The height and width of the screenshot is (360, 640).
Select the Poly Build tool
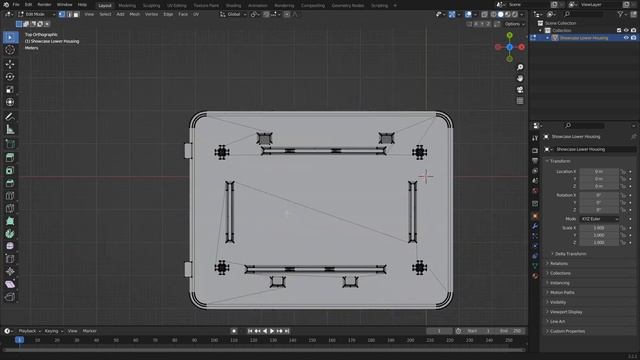click(x=10, y=221)
